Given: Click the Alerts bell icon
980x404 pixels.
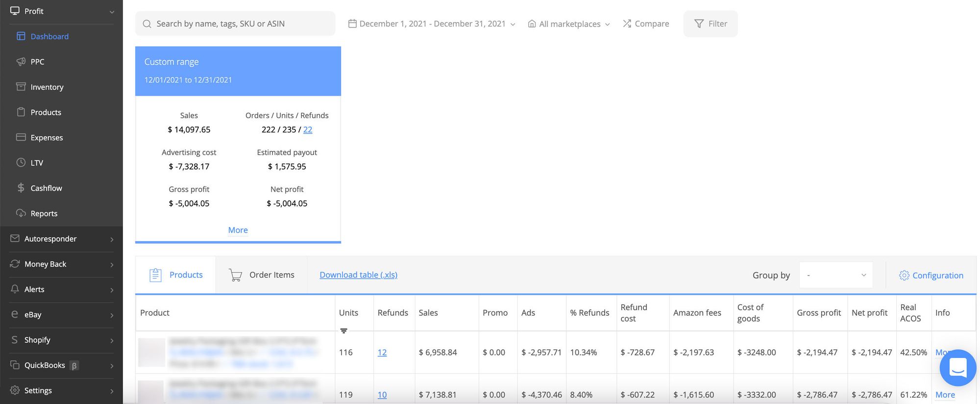Looking at the screenshot, I should point(15,289).
